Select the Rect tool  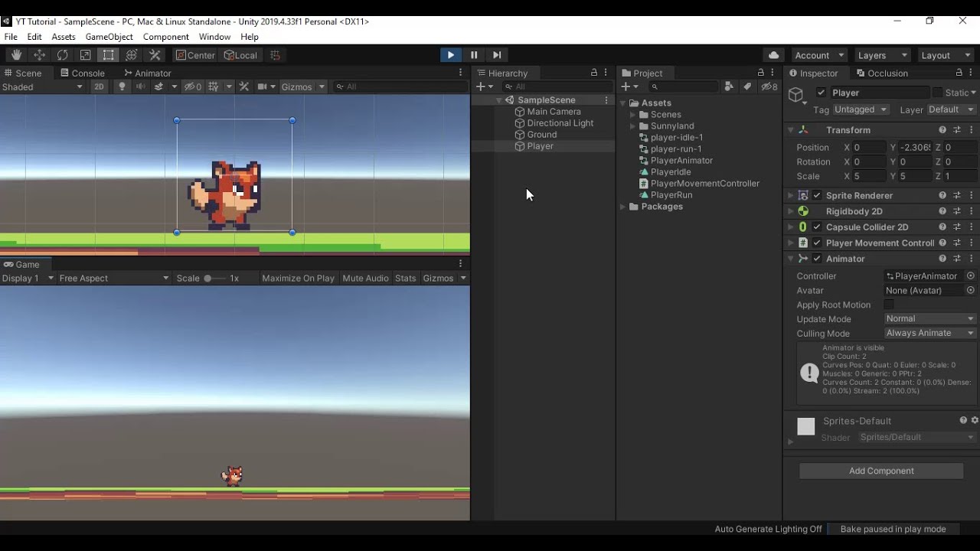[x=109, y=55]
